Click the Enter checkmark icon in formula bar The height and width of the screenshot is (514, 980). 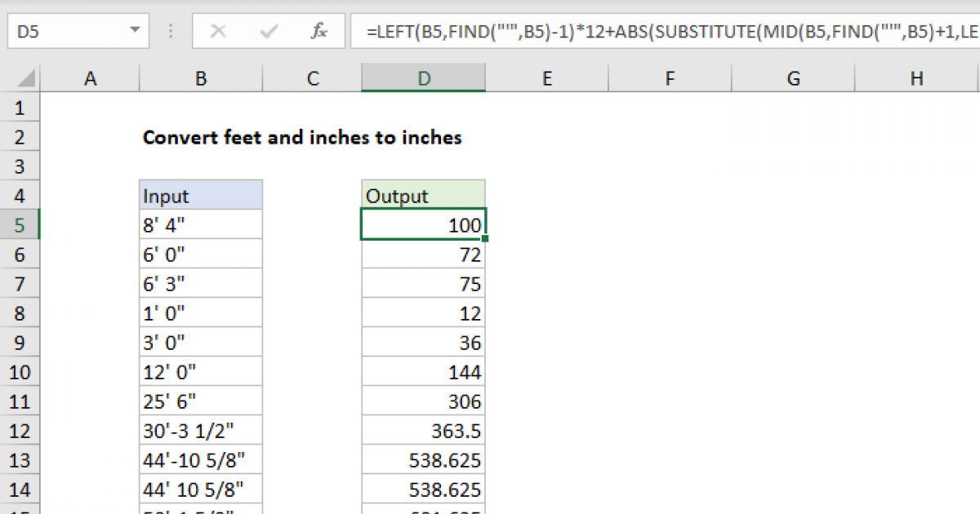pyautogui.click(x=269, y=32)
